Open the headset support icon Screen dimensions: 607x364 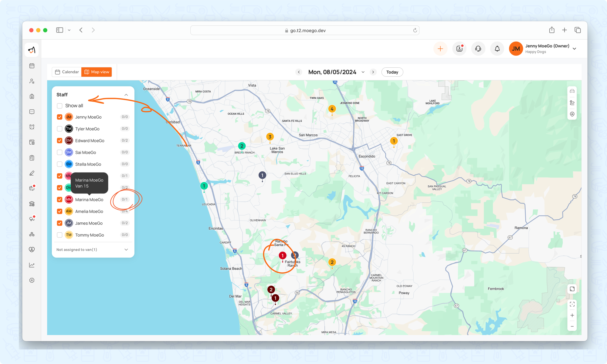[478, 49]
